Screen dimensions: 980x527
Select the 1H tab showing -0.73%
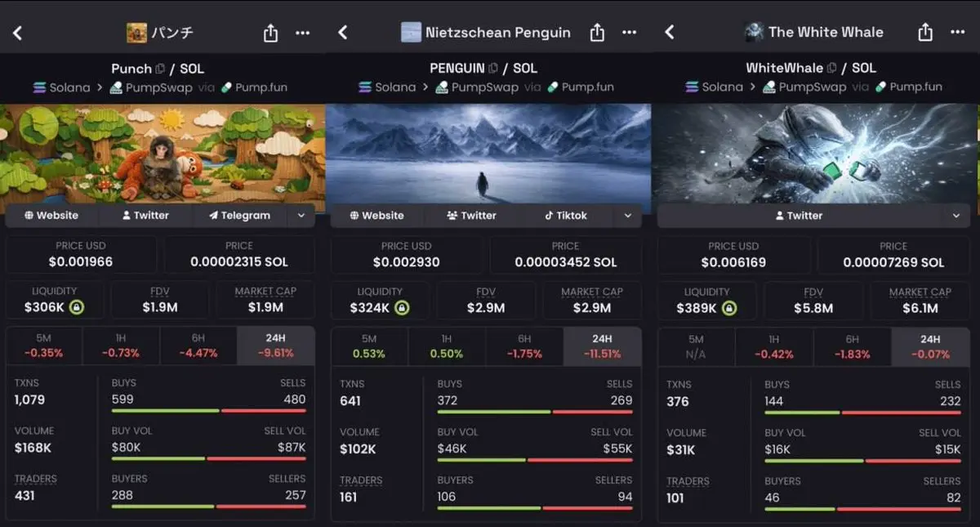(121, 346)
